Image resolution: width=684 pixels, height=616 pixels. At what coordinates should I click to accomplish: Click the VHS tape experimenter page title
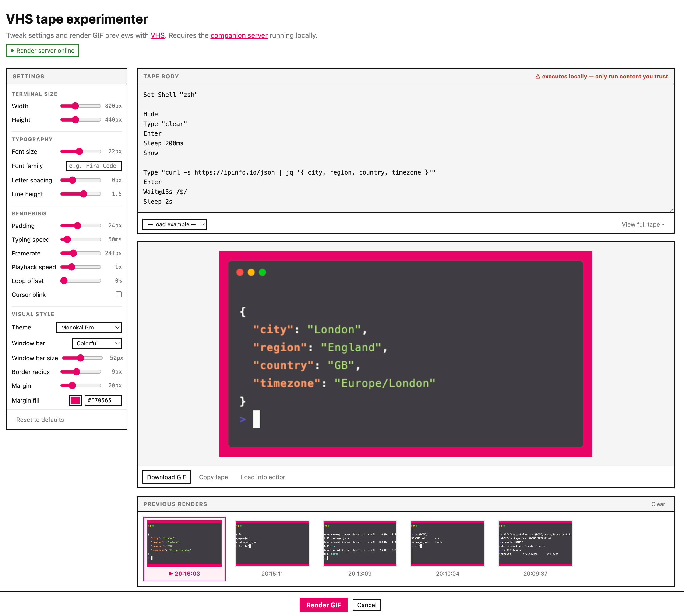click(x=77, y=19)
